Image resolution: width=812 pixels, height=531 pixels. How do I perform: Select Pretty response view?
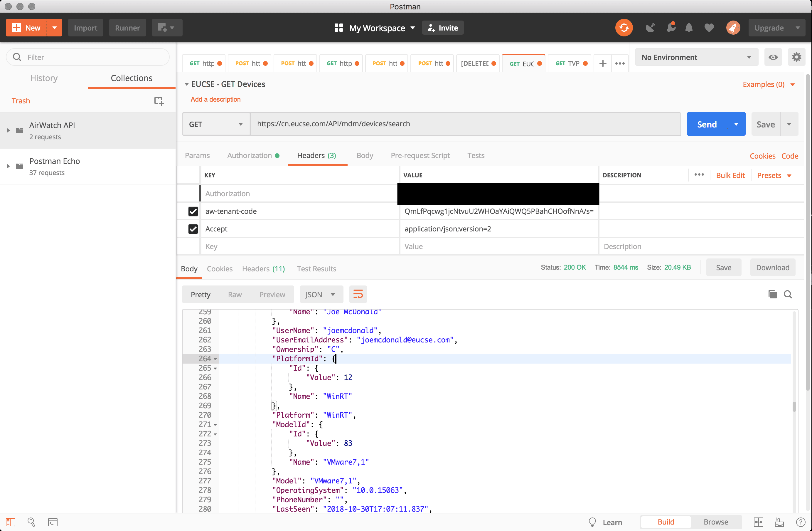tap(201, 295)
